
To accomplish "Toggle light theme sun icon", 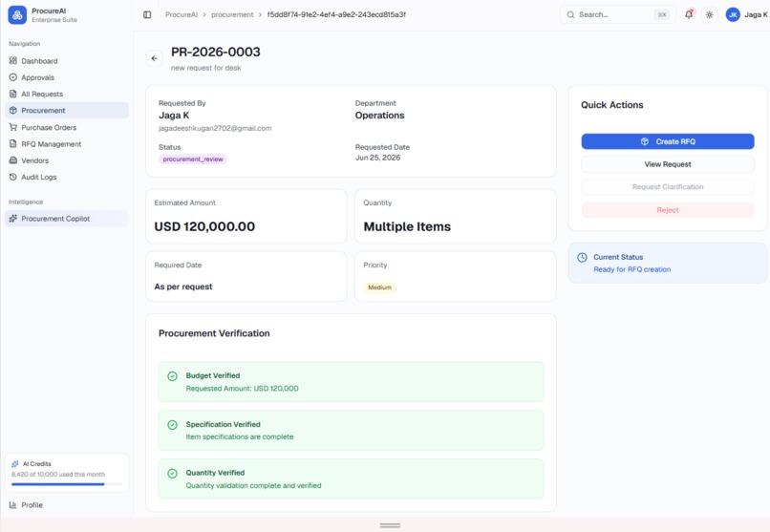I will coord(710,14).
